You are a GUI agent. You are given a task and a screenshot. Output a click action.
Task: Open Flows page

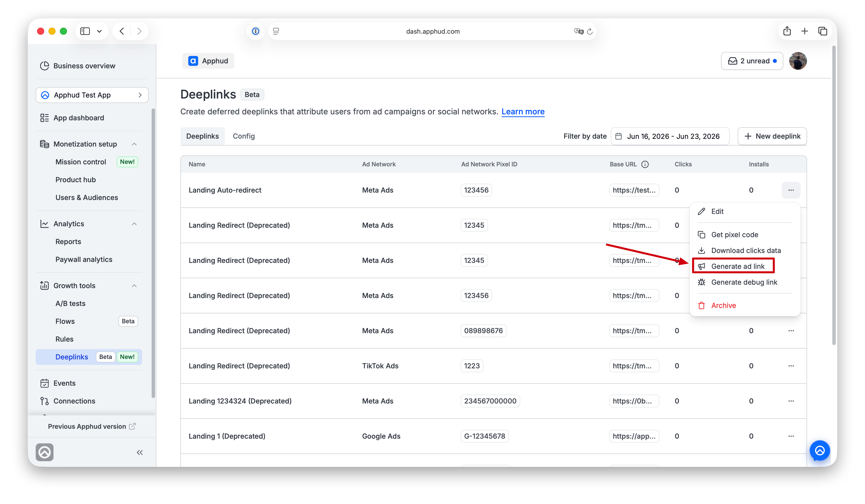pos(65,321)
